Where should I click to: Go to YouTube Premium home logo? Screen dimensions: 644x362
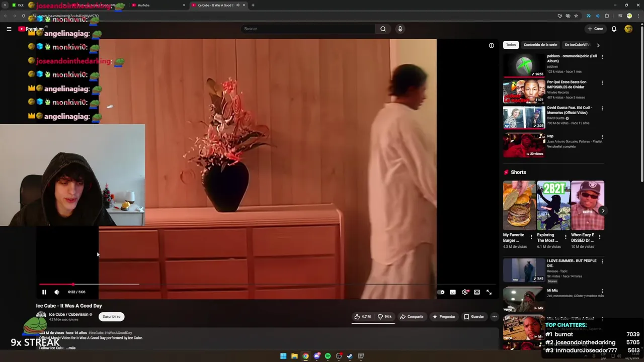coord(31,29)
